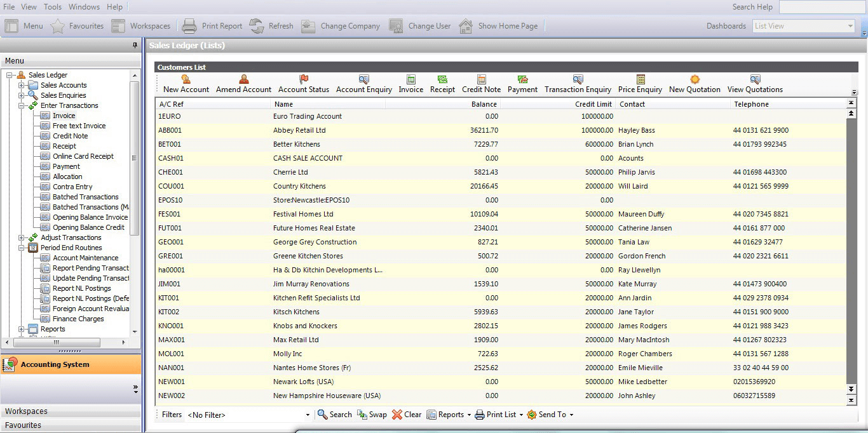Open the Amend Account icon
The width and height of the screenshot is (868, 433).
[243, 79]
